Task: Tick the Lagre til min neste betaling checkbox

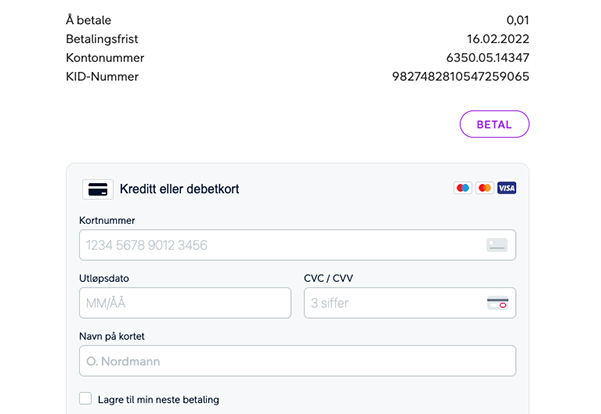Action: pos(85,399)
